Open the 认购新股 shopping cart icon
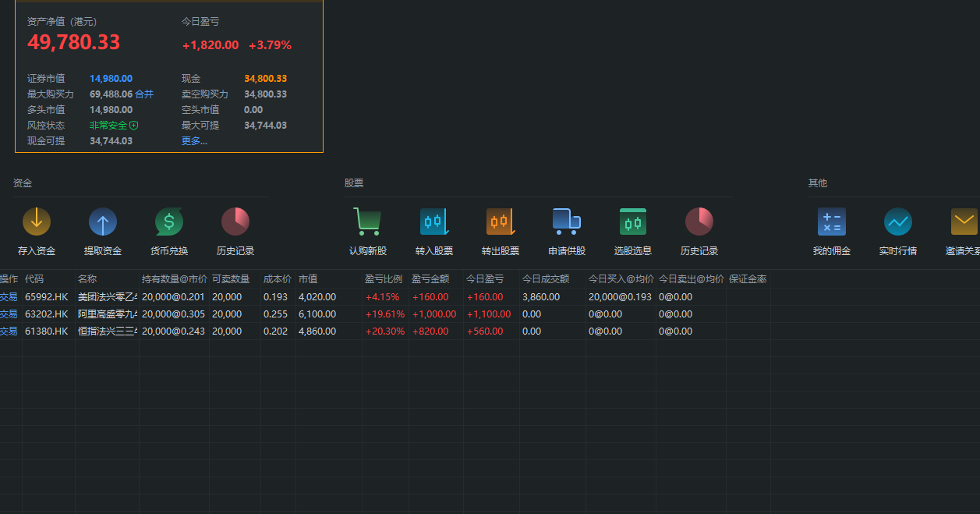Screen dimensions: 980x514 coord(367,222)
